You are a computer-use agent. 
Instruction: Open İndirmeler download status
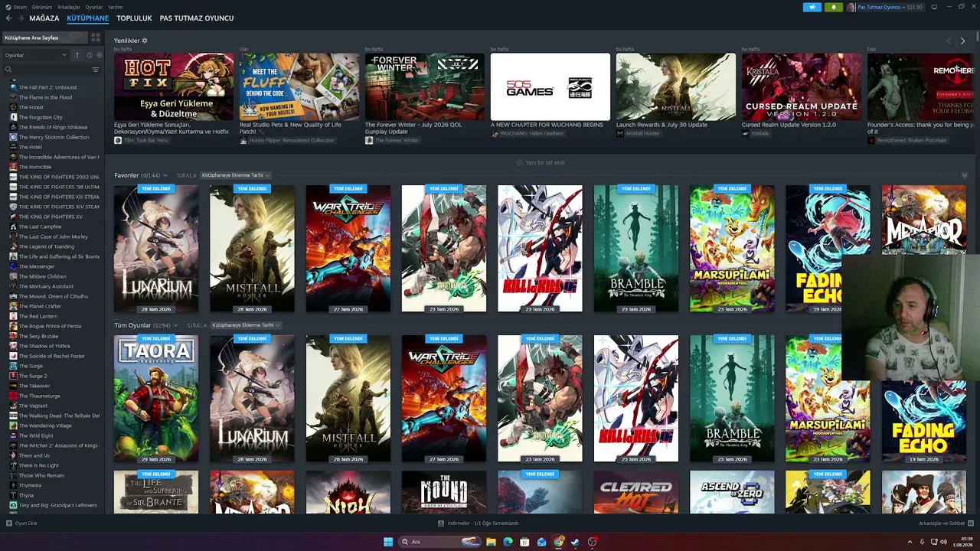coord(478,523)
